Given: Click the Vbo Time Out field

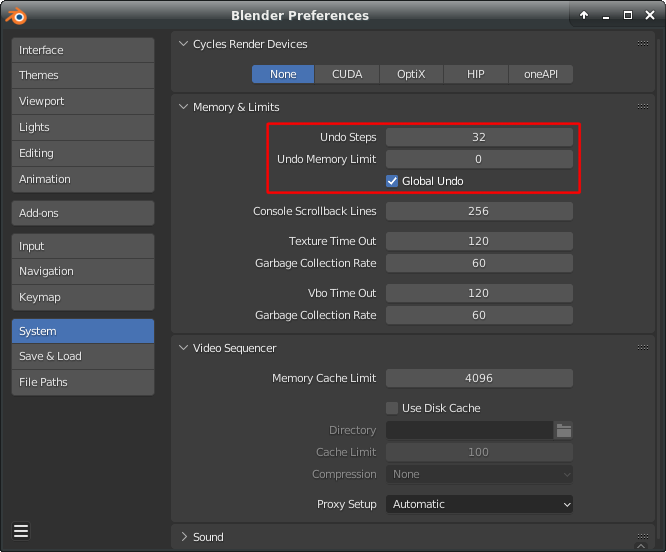Looking at the screenshot, I should tap(479, 293).
